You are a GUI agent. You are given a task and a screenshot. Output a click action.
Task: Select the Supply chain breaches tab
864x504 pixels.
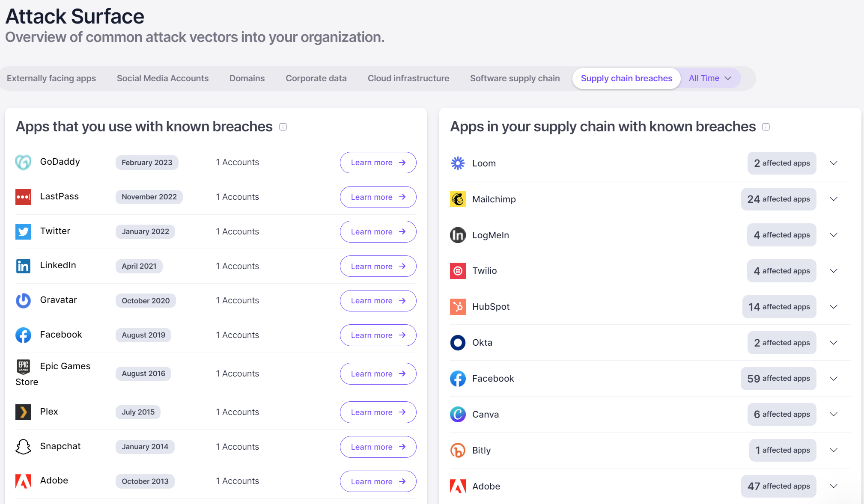tap(626, 78)
